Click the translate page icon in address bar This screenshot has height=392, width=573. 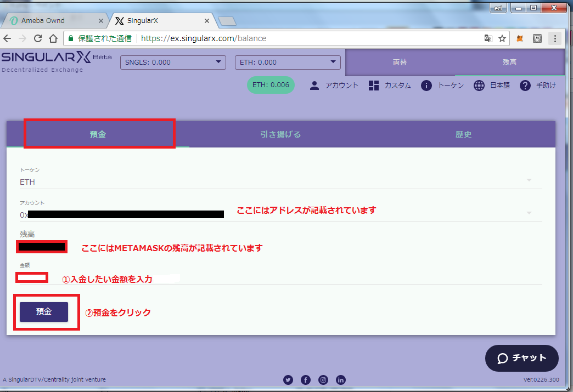[488, 38]
